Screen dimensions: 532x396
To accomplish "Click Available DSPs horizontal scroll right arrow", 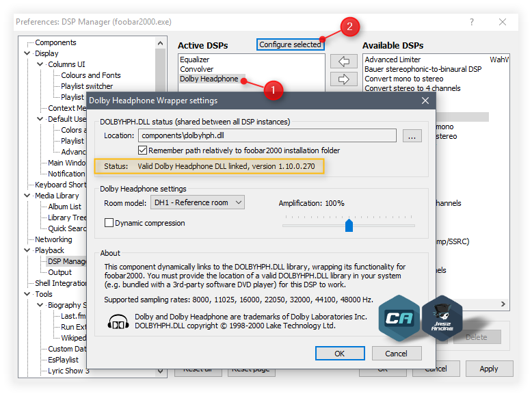I will click(503, 304).
